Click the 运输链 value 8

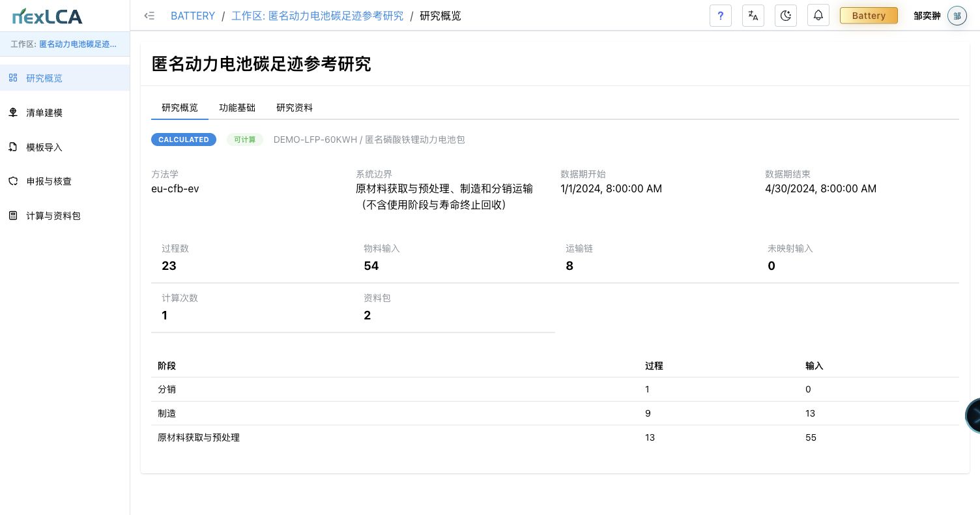pyautogui.click(x=569, y=265)
